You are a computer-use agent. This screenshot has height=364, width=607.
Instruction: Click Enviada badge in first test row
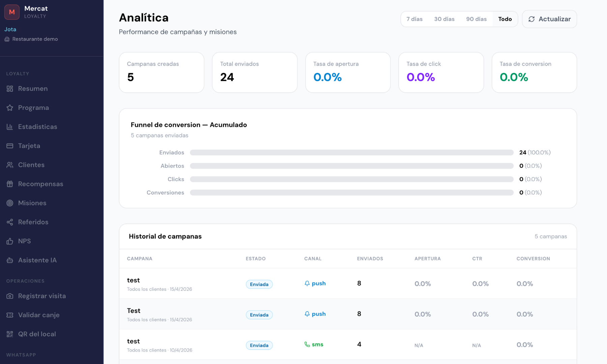(259, 284)
